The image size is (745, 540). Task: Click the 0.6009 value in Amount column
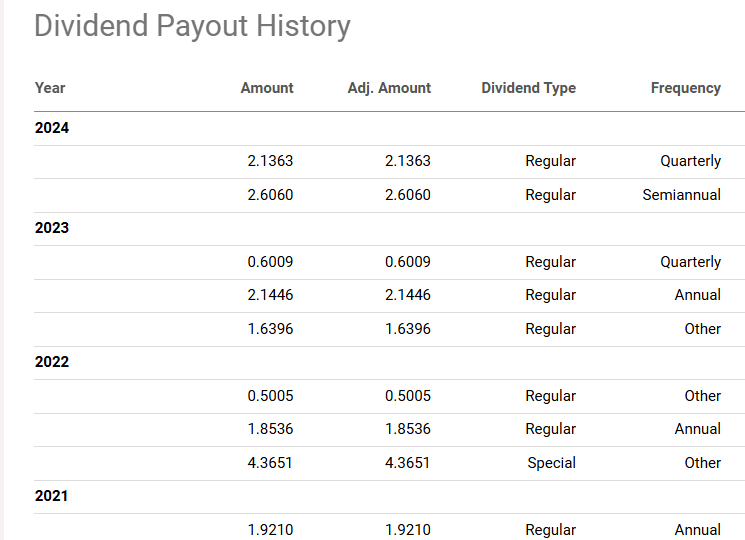point(270,262)
